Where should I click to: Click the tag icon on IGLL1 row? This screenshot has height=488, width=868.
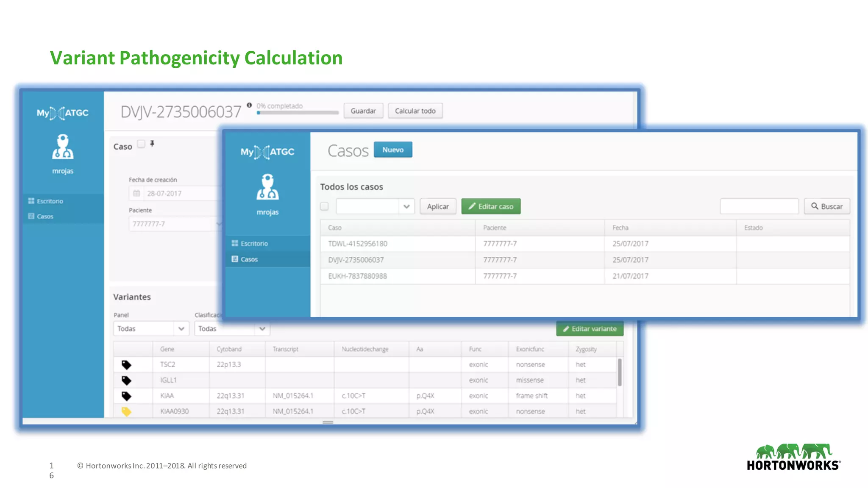[x=126, y=380]
